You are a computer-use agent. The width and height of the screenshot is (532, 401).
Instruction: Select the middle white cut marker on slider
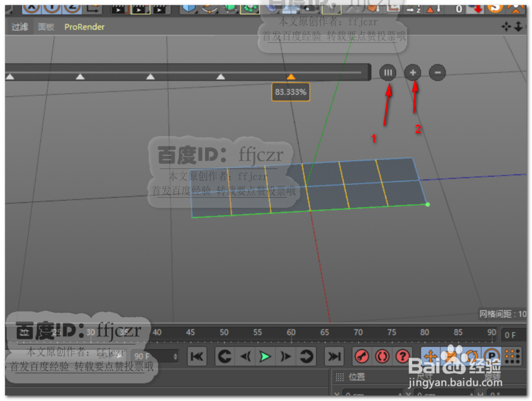pos(151,77)
